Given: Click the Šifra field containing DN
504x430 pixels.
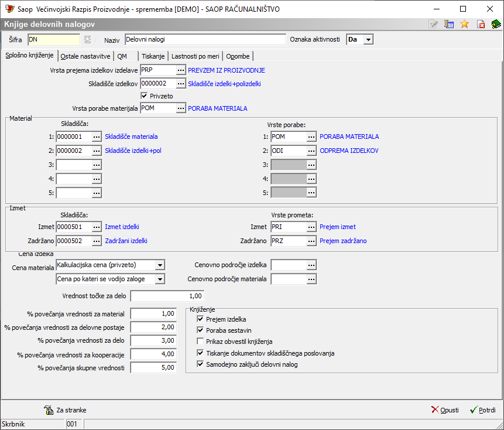Looking at the screenshot, I should [x=54, y=40].
